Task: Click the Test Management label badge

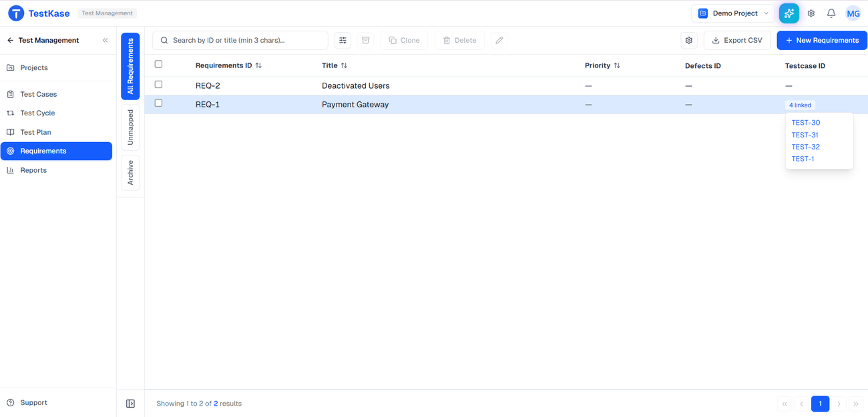Action: point(107,13)
